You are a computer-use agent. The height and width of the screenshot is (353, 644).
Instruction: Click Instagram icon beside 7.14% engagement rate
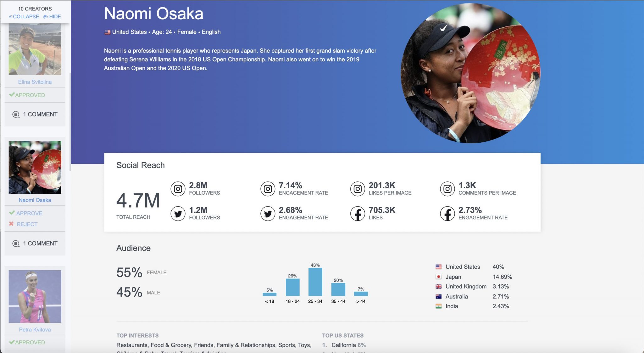pos(268,189)
